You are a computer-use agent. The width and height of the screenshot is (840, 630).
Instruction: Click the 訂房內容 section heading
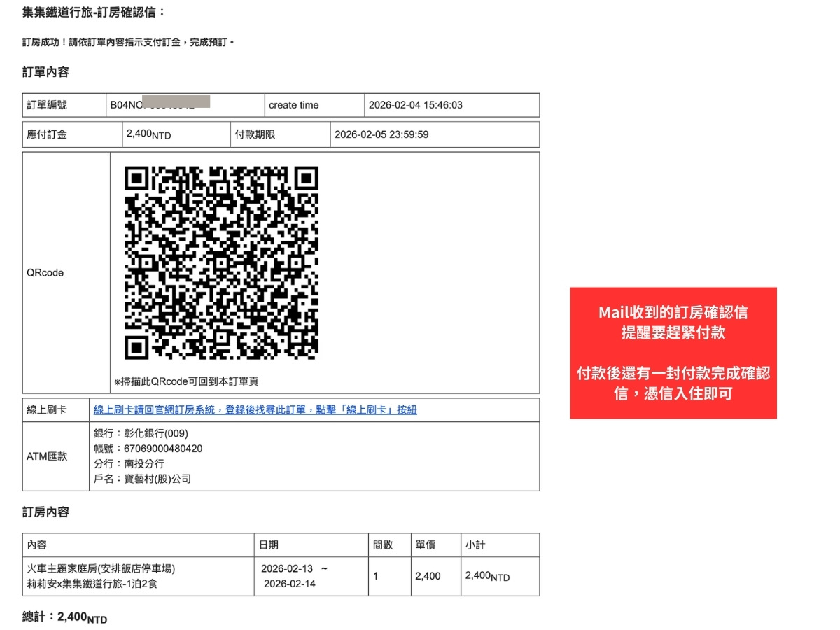pyautogui.click(x=39, y=512)
